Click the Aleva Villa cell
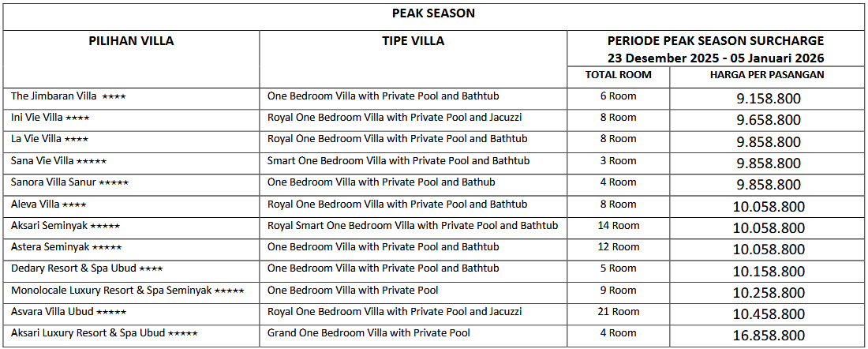The image size is (868, 349). 49,205
